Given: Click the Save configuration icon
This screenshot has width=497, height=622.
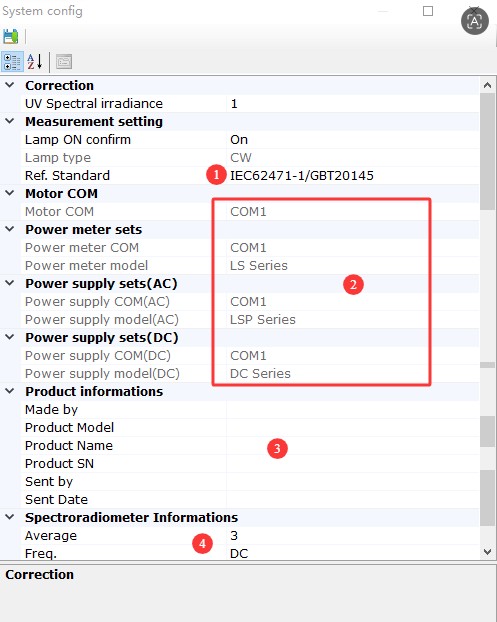Looking at the screenshot, I should 11,36.
